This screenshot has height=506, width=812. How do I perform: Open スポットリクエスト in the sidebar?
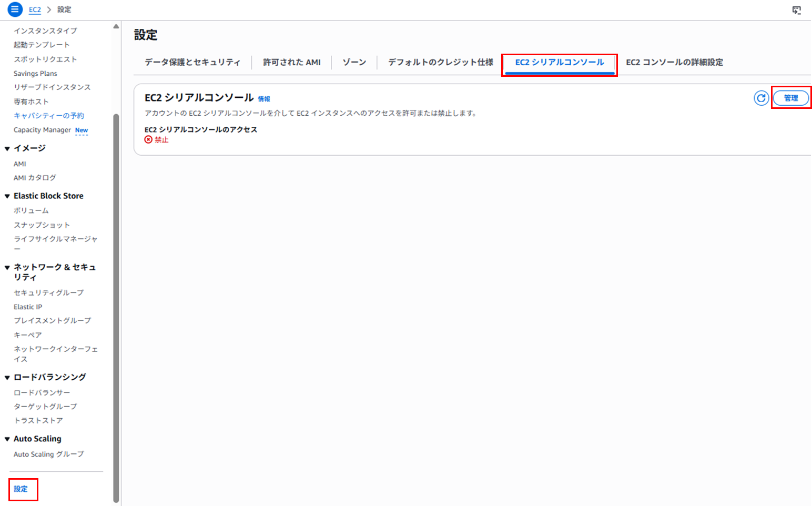(45, 59)
